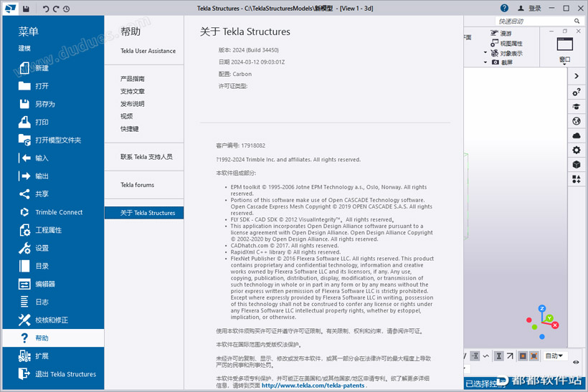Screen dimensions: 588x392
Task: Click 联系 Tekla 支持人员
Action: [x=146, y=157]
